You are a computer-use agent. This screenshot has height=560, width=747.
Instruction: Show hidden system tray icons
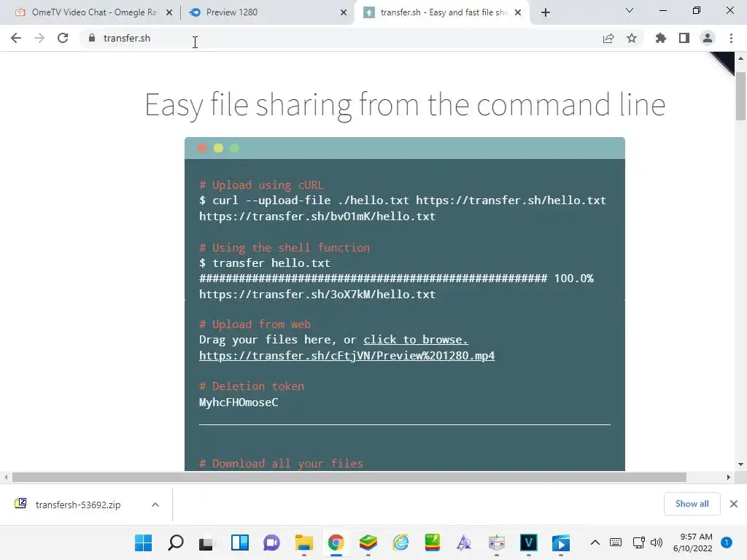pos(595,542)
